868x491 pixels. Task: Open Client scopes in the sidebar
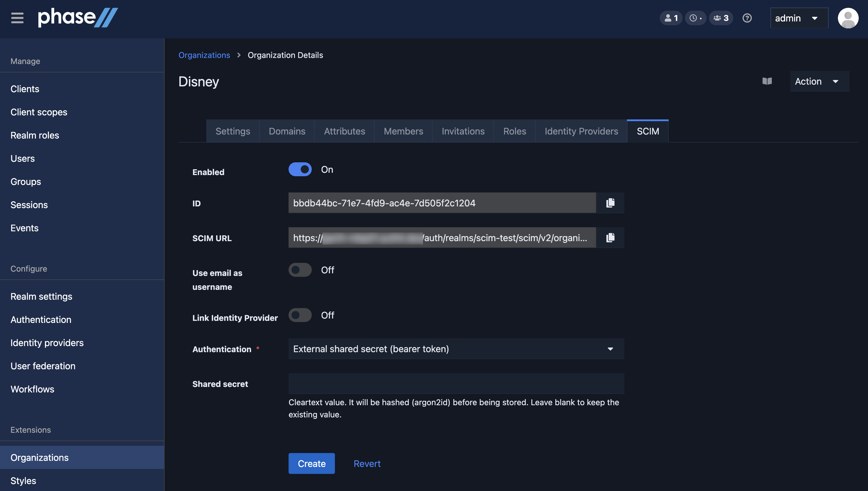pyautogui.click(x=82, y=112)
